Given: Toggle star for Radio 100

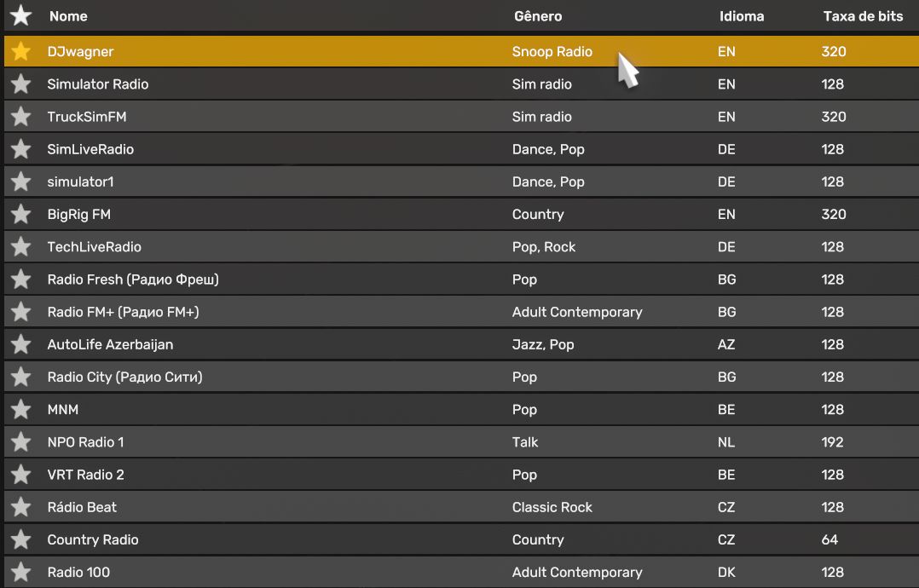Looking at the screenshot, I should coord(21,572).
